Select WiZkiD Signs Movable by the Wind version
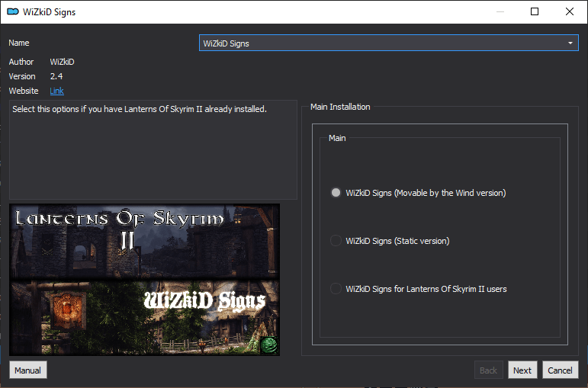This screenshot has width=588, height=388. point(418,193)
